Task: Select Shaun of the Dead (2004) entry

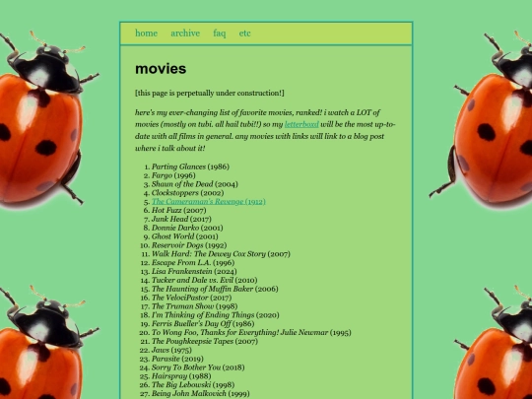Action: (x=195, y=184)
